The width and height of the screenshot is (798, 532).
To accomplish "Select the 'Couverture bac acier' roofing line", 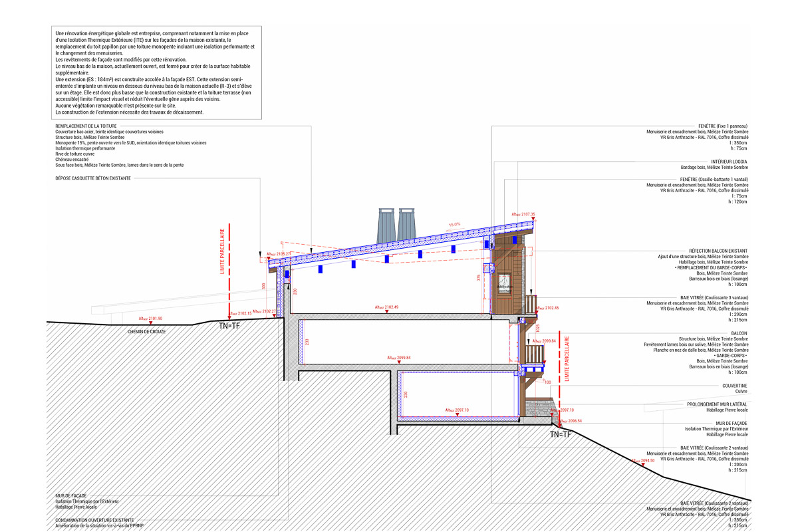I will [110, 131].
